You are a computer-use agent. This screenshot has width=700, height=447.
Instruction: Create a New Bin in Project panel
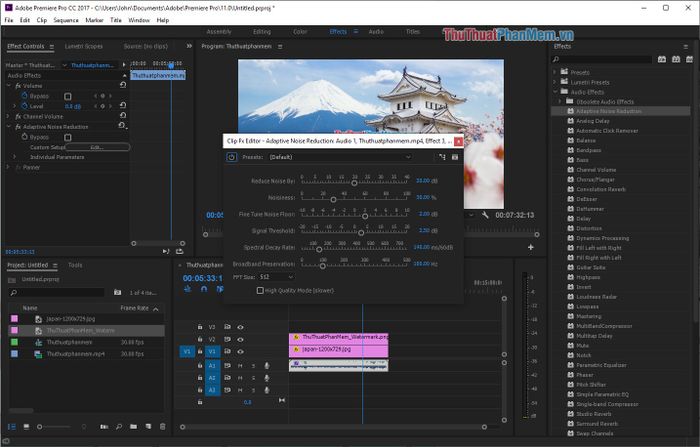tap(133, 427)
